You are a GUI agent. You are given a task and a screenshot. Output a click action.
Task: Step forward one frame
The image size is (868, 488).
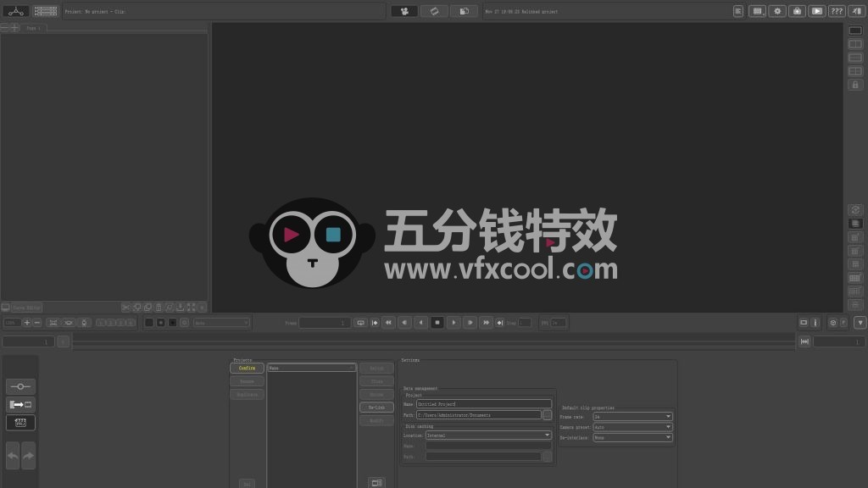click(x=470, y=323)
